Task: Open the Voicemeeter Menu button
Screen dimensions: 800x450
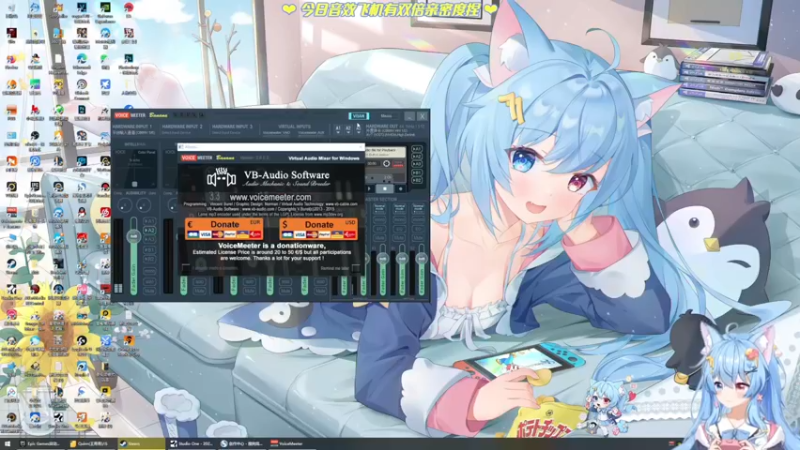Action: pos(386,116)
